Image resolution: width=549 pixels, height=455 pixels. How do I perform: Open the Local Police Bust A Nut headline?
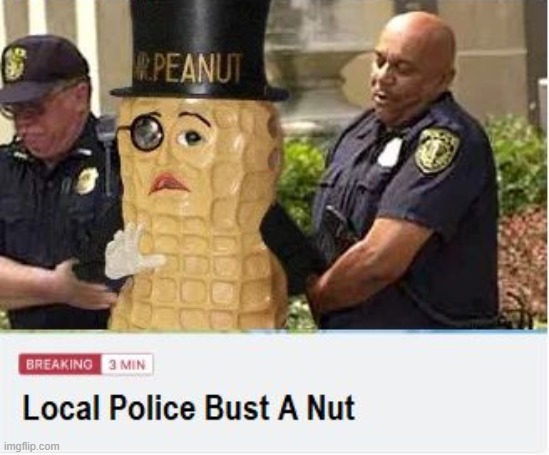[189, 407]
